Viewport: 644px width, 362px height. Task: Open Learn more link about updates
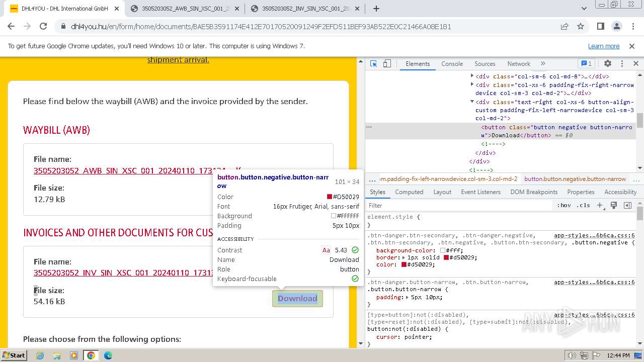tap(604, 46)
